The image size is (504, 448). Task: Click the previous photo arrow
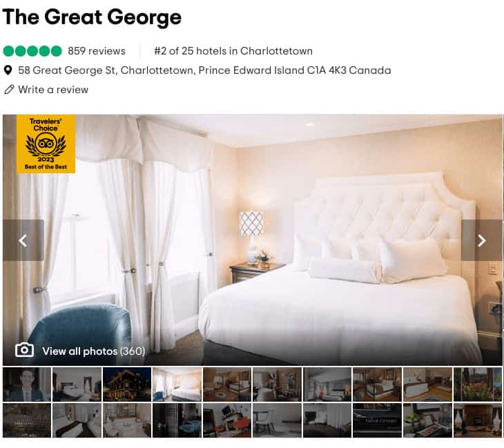pos(23,240)
